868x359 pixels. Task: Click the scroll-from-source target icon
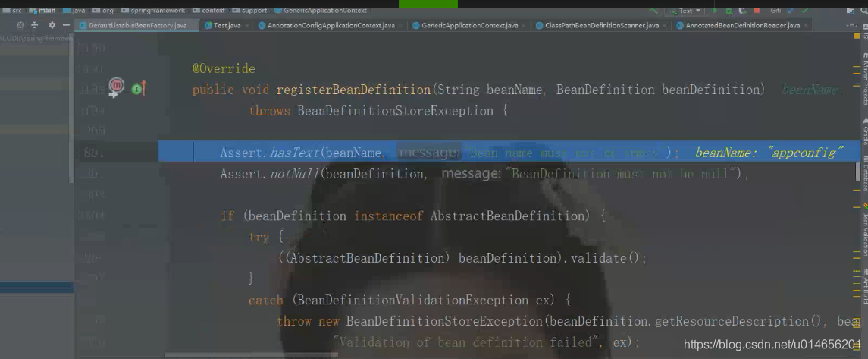[20, 25]
